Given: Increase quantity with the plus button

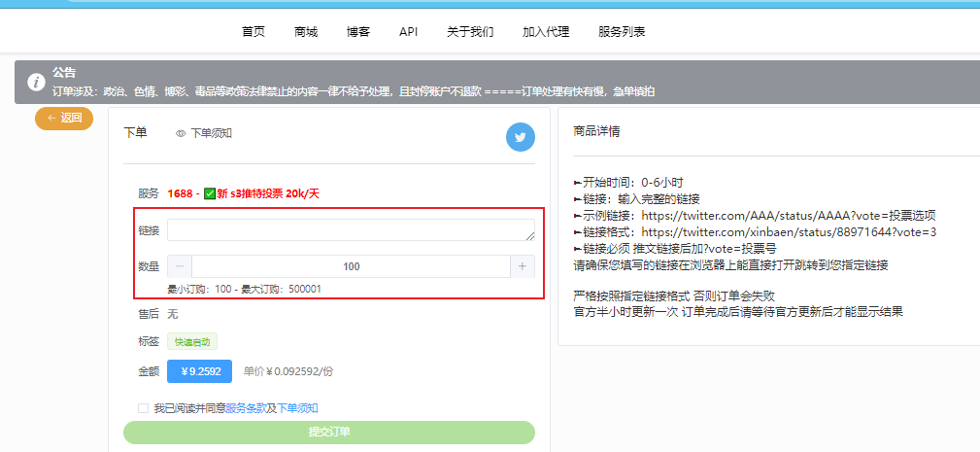Looking at the screenshot, I should (x=523, y=266).
